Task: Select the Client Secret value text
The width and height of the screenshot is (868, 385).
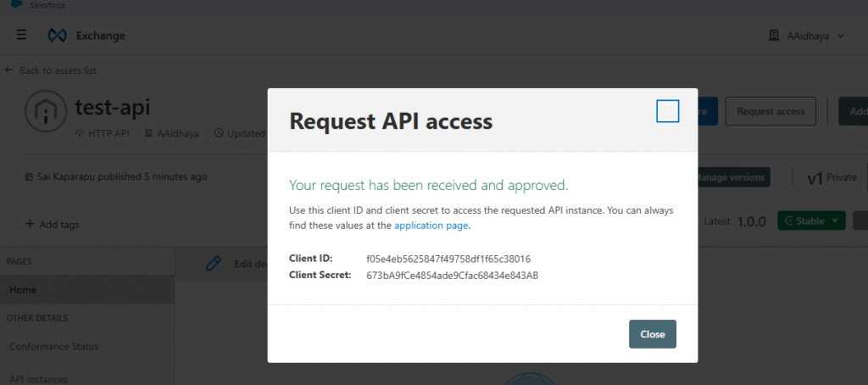Action: (453, 275)
